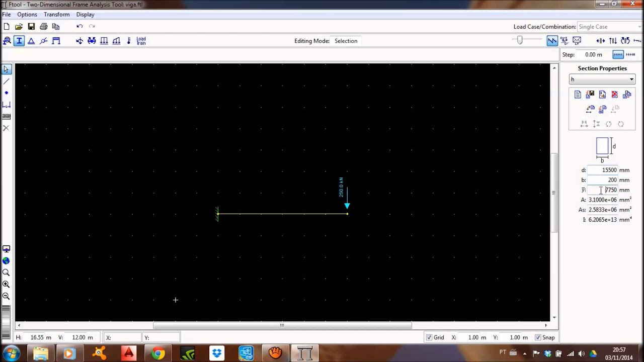Image resolution: width=644 pixels, height=362 pixels.
Task: Open end moments icon
Action: [x=92, y=41]
